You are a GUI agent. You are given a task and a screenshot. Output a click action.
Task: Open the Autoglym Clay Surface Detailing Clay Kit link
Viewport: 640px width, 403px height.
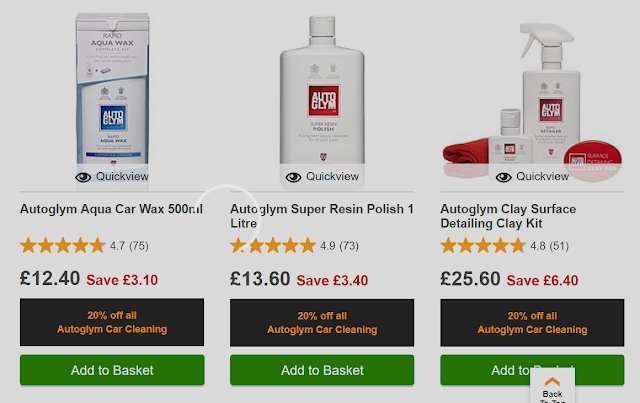pos(508,216)
